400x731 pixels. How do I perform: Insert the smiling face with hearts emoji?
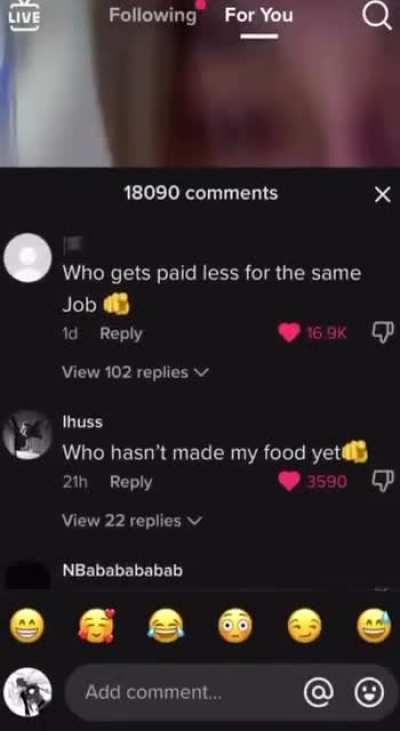96,627
